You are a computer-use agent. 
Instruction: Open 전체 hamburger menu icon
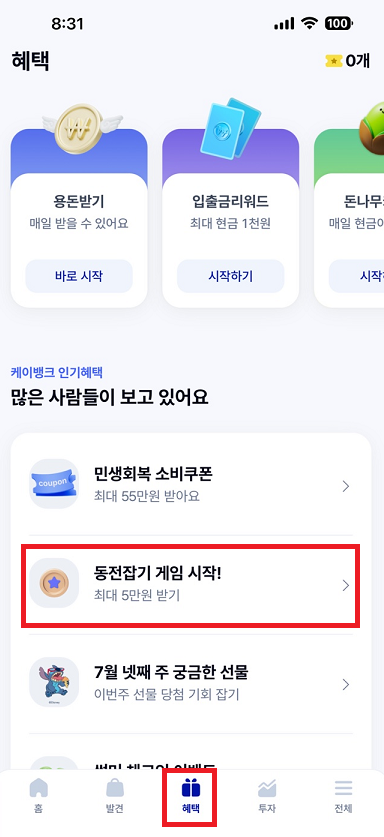pyautogui.click(x=343, y=795)
